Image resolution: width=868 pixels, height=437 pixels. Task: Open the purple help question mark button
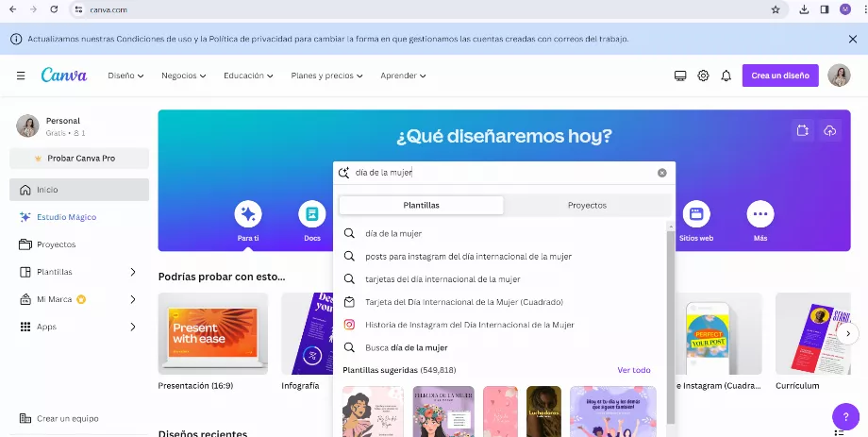846,417
